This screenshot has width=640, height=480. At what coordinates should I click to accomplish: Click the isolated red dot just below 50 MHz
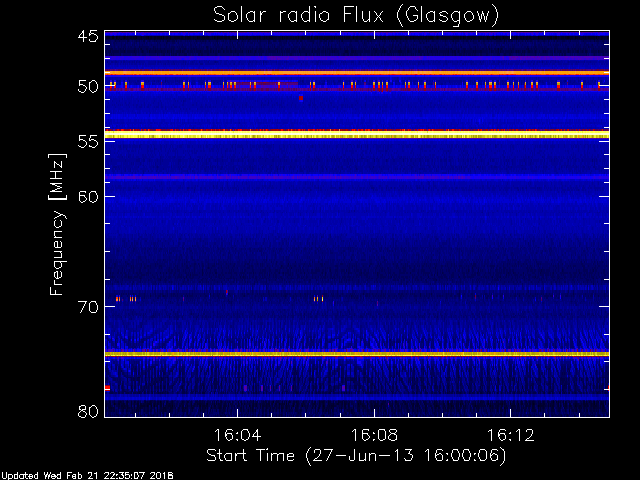click(x=301, y=98)
